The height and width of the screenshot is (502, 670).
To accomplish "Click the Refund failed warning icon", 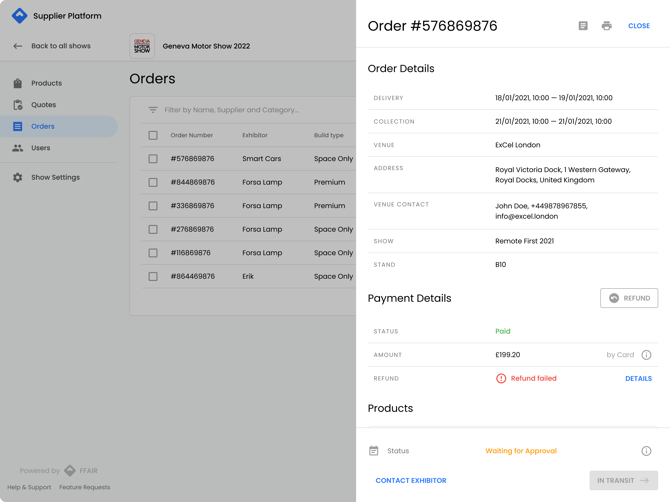I will coord(501,379).
